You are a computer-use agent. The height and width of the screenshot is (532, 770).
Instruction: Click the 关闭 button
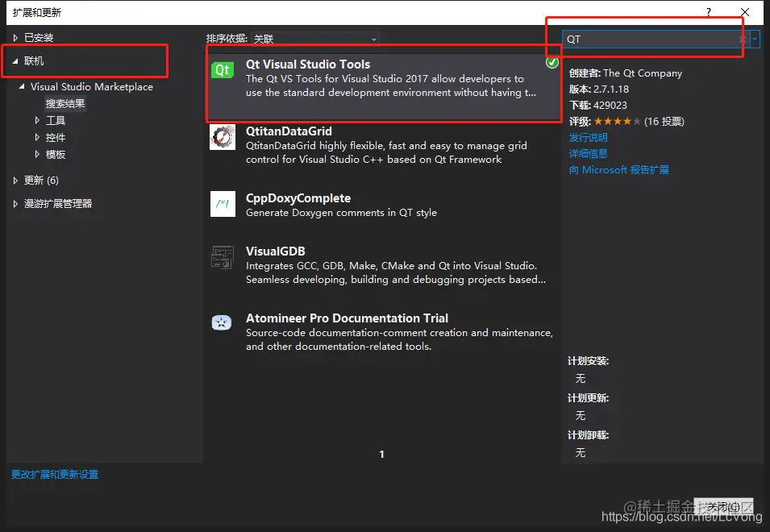pyautogui.click(x=723, y=507)
